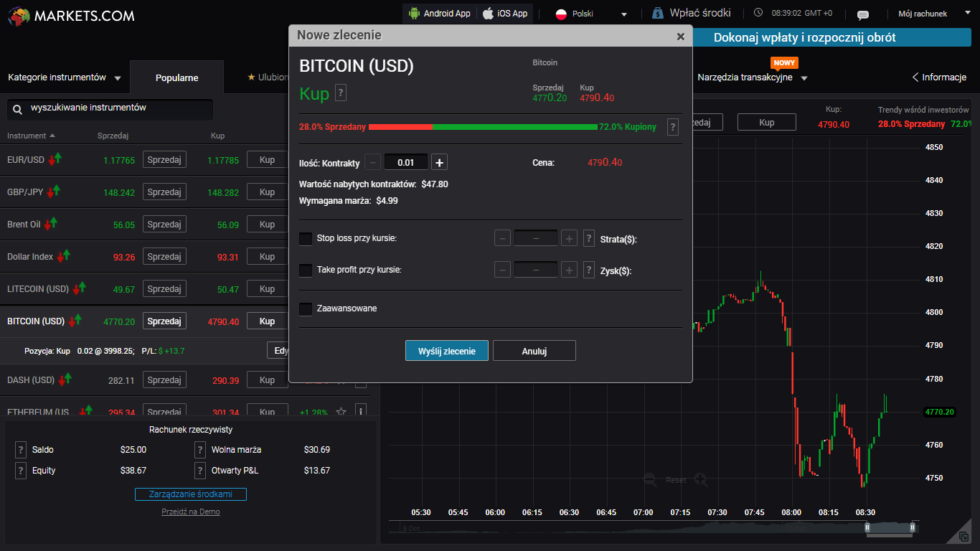Close the Nowe zlecenie dialog

[x=680, y=37]
